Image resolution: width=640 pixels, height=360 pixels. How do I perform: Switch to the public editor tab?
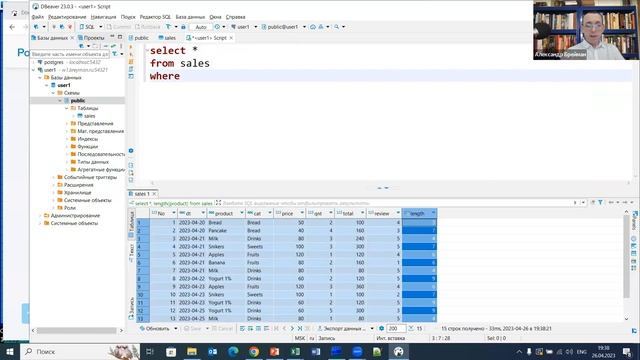tap(139, 38)
